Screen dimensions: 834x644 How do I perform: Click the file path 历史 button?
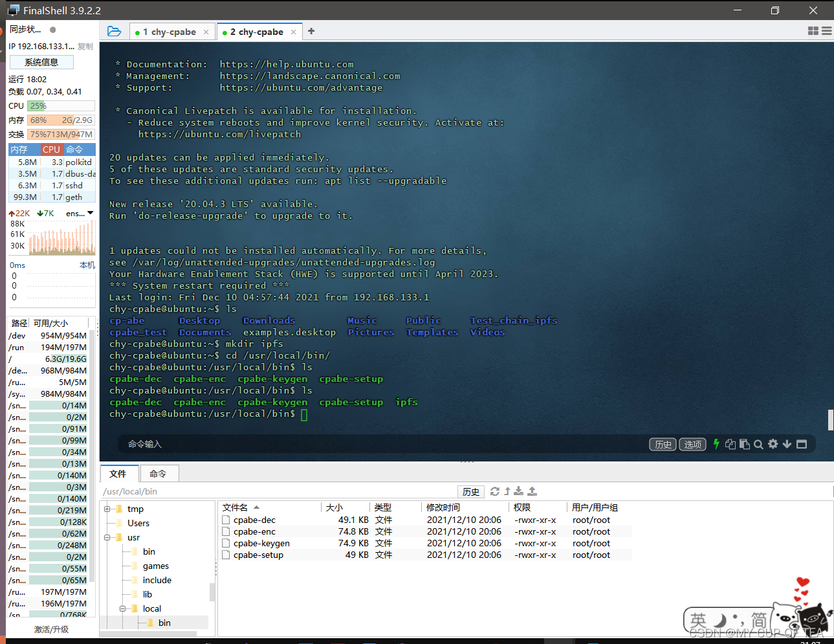click(471, 492)
